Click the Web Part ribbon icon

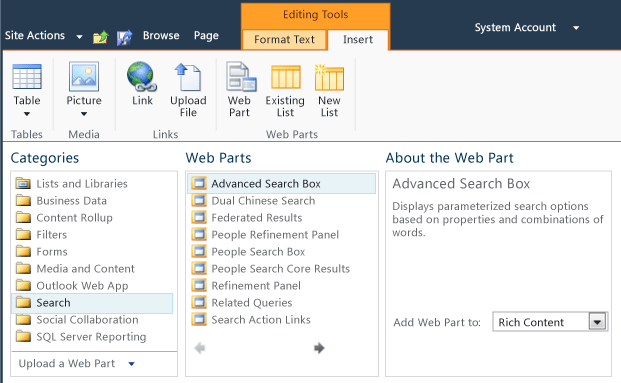[x=241, y=76]
